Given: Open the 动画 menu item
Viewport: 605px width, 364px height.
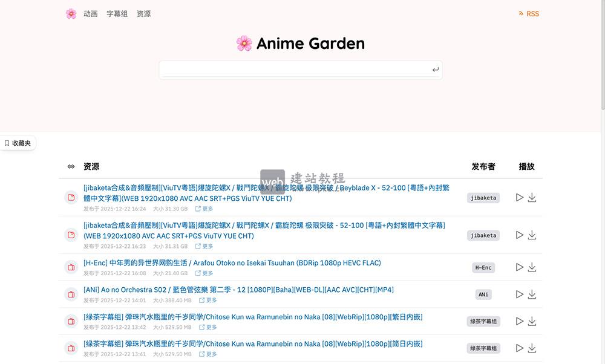Looking at the screenshot, I should click(x=90, y=13).
